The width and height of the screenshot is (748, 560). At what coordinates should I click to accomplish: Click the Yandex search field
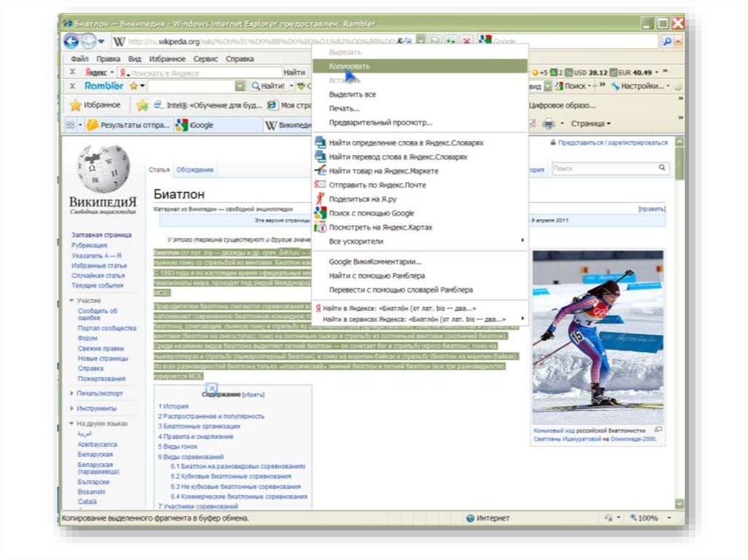click(x=200, y=73)
